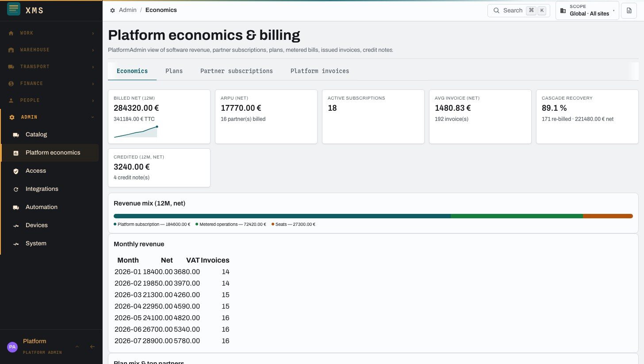Viewport: 644px width, 364px height.
Task: Click the XMS logo icon
Action: [x=14, y=9]
